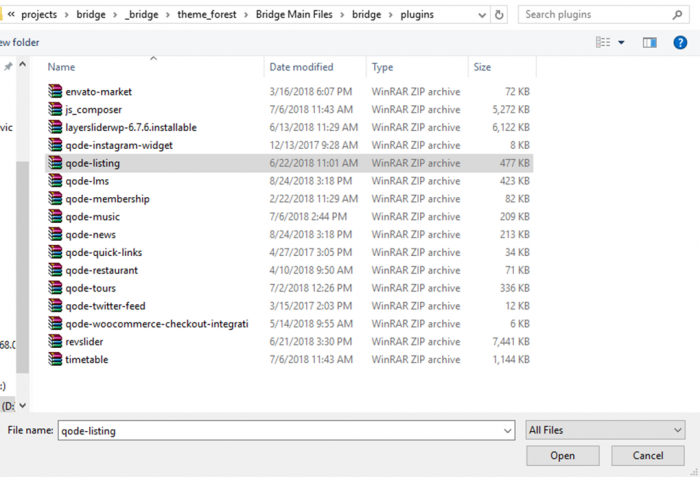Click the 6,122 KB size value
Image resolution: width=700 pixels, height=477 pixels.
[511, 127]
